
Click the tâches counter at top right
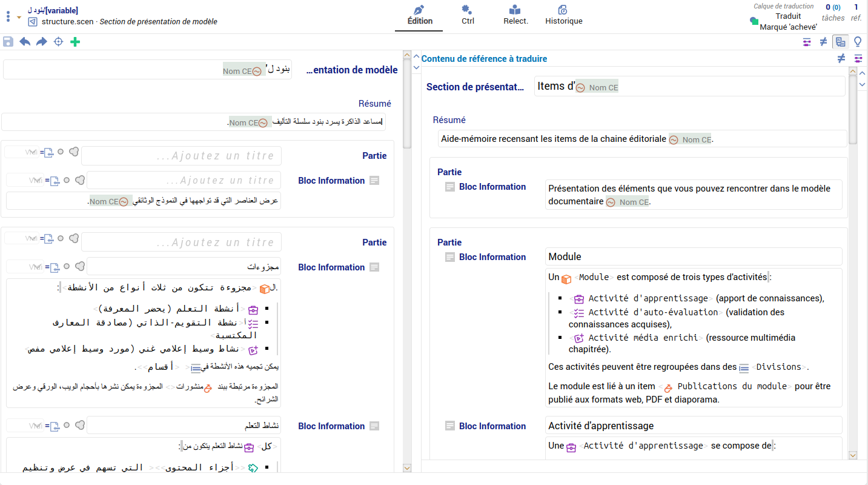coord(833,13)
